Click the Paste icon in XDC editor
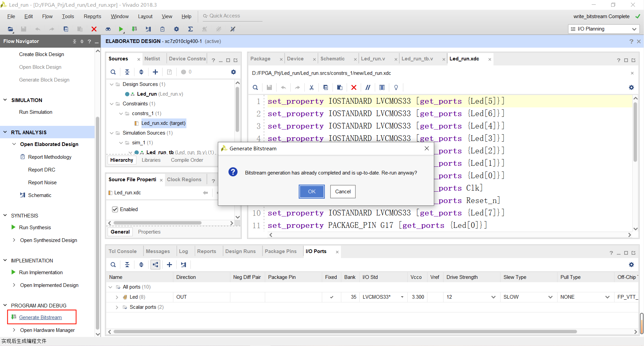 (x=340, y=88)
